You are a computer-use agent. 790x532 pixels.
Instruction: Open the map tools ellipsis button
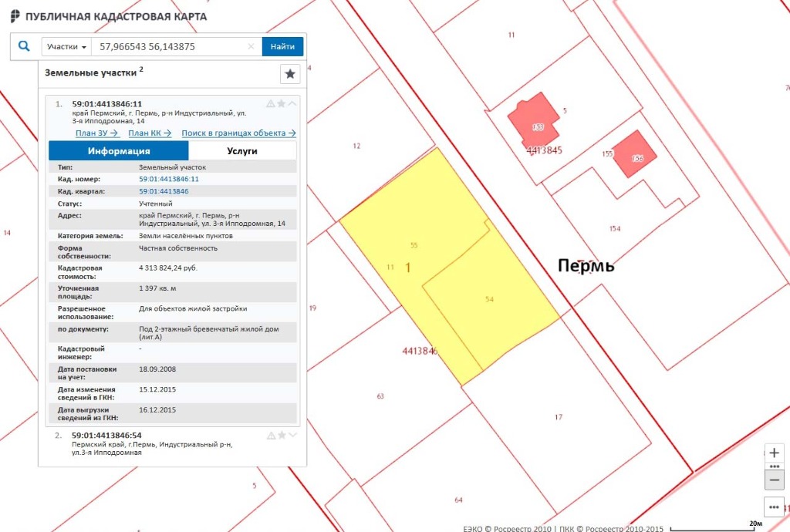[774, 507]
